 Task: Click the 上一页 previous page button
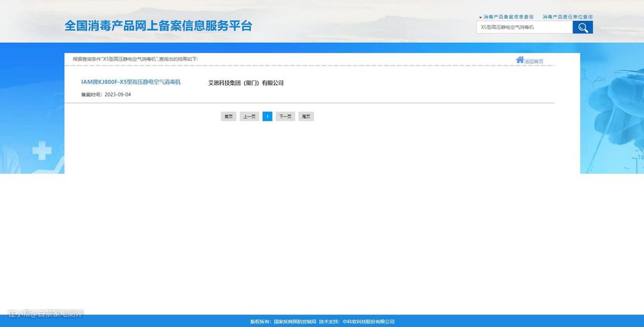249,117
